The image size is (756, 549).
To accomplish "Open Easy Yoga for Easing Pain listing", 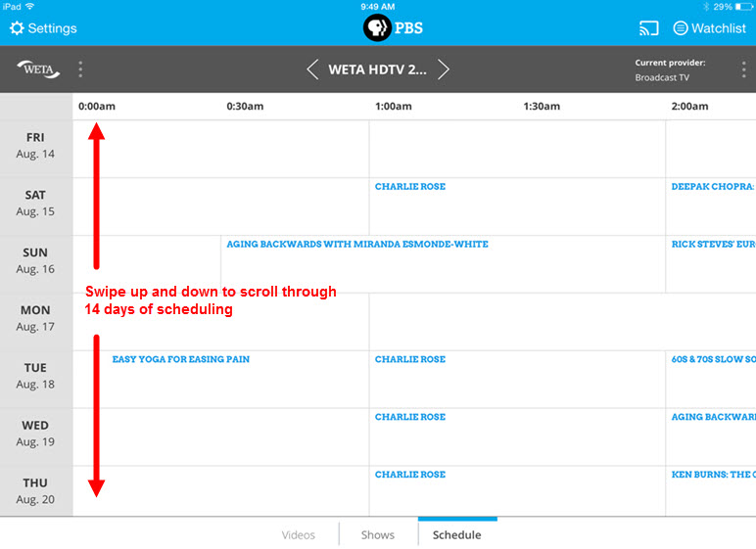I will tap(181, 359).
